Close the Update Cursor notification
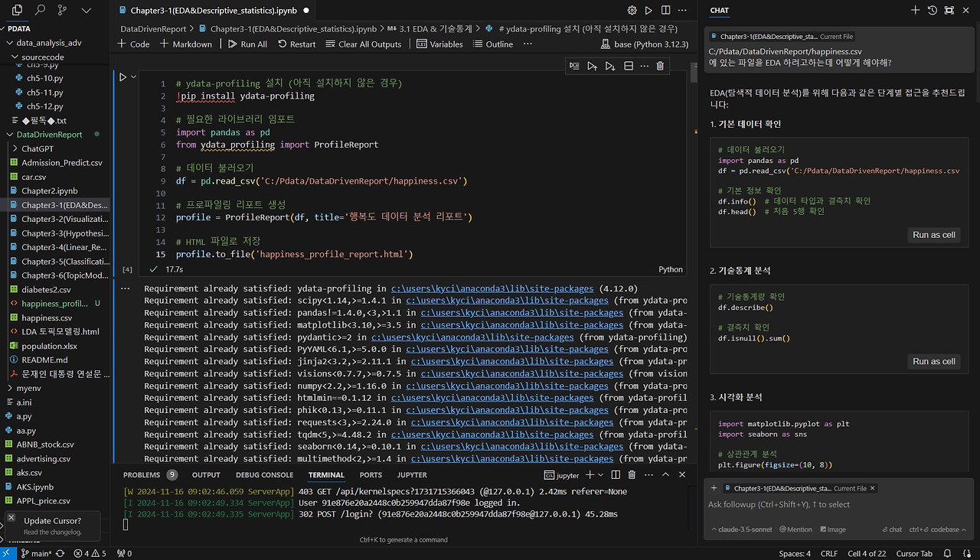Screen dimensions: 980x560 coord(11,518)
